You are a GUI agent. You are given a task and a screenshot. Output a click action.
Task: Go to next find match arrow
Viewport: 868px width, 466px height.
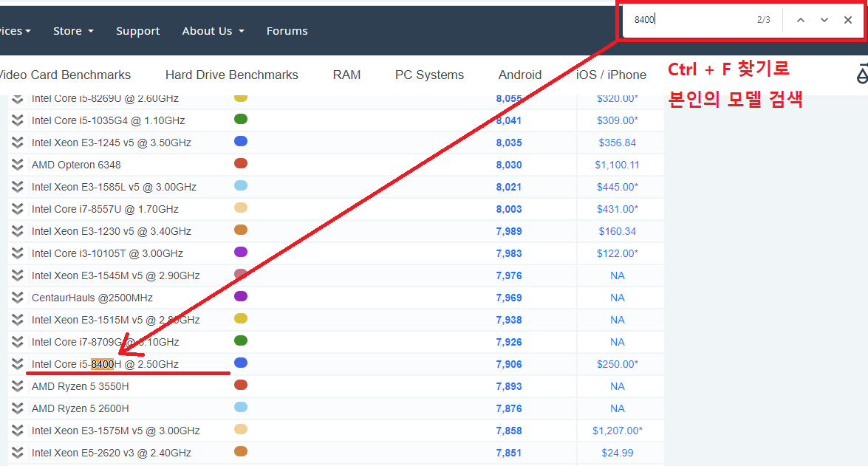pos(824,20)
